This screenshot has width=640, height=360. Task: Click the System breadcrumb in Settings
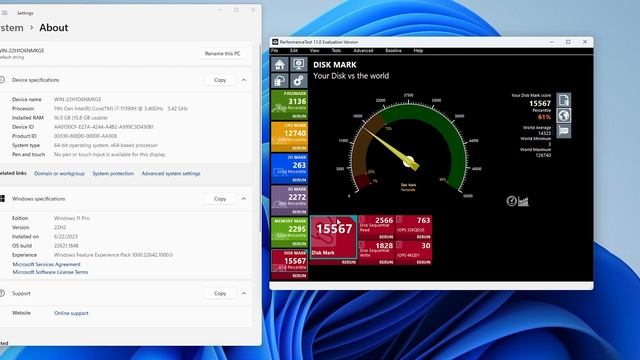coord(11,28)
